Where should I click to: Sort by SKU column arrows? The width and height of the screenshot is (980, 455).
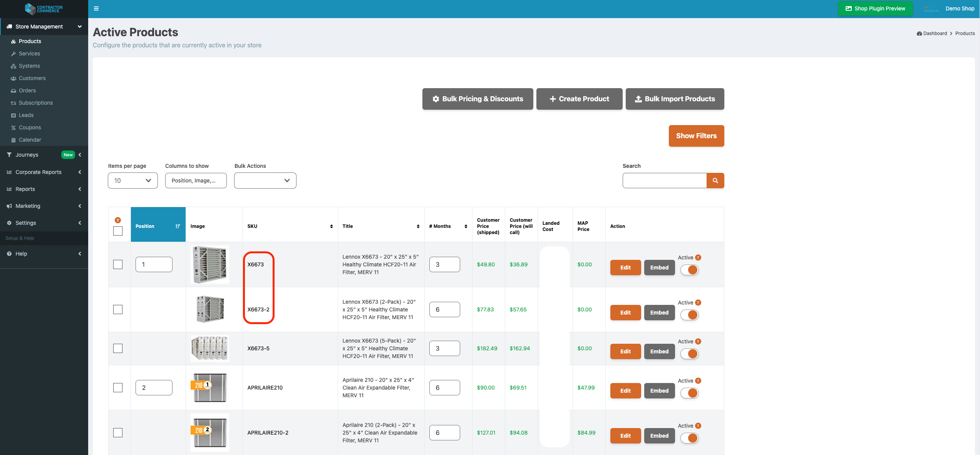point(332,226)
